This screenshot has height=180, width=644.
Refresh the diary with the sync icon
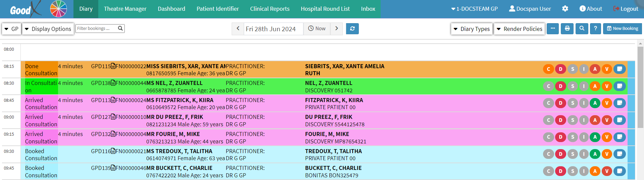[352, 29]
